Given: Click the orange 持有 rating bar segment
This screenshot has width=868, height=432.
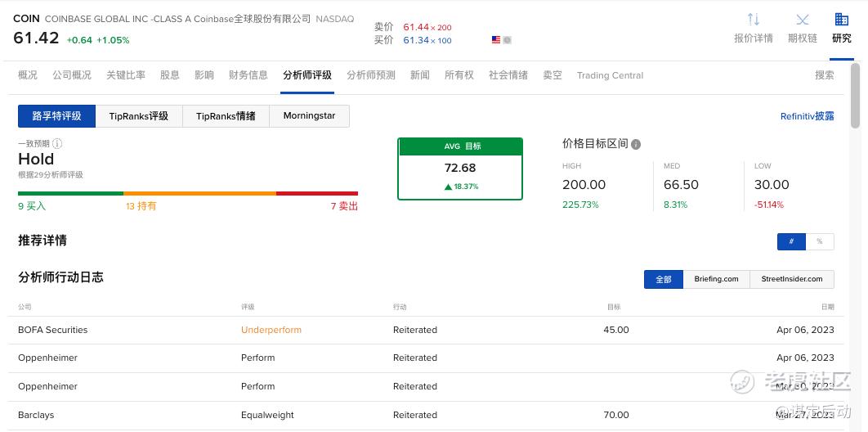Looking at the screenshot, I should point(200,193).
